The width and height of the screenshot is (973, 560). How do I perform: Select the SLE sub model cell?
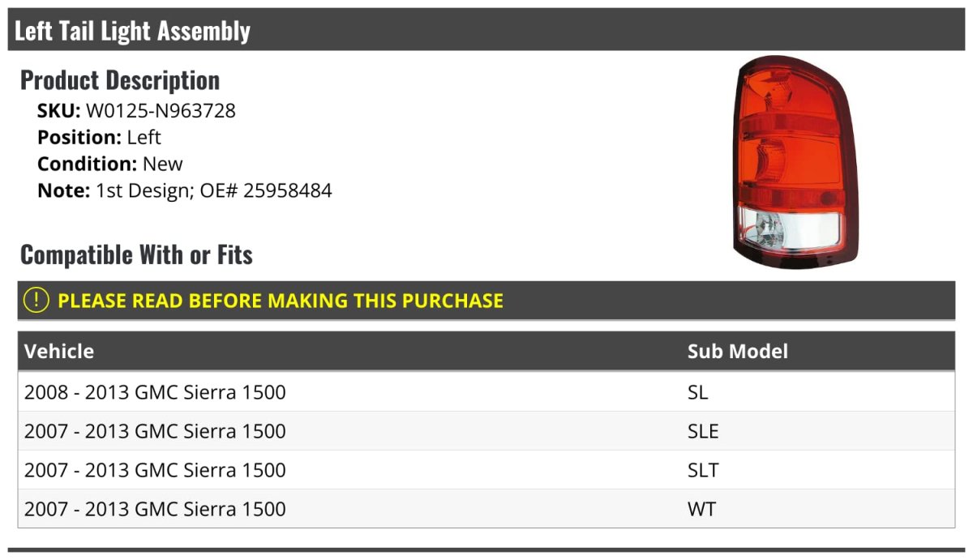pyautogui.click(x=703, y=431)
